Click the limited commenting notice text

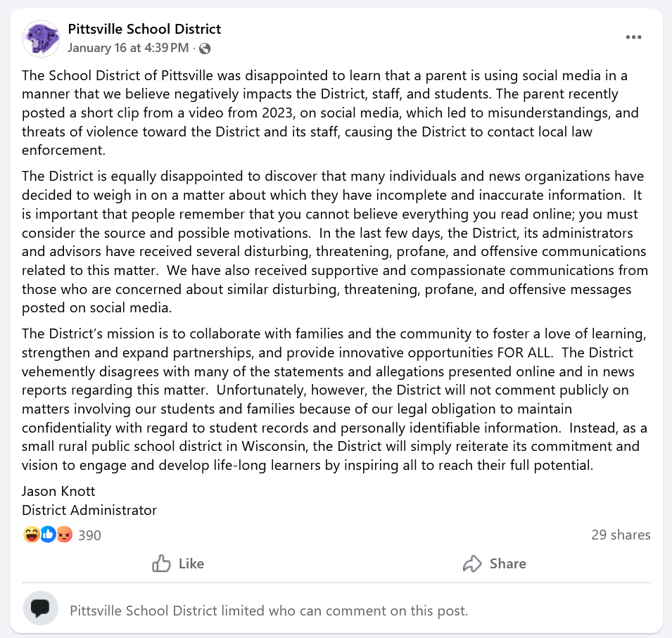267,611
